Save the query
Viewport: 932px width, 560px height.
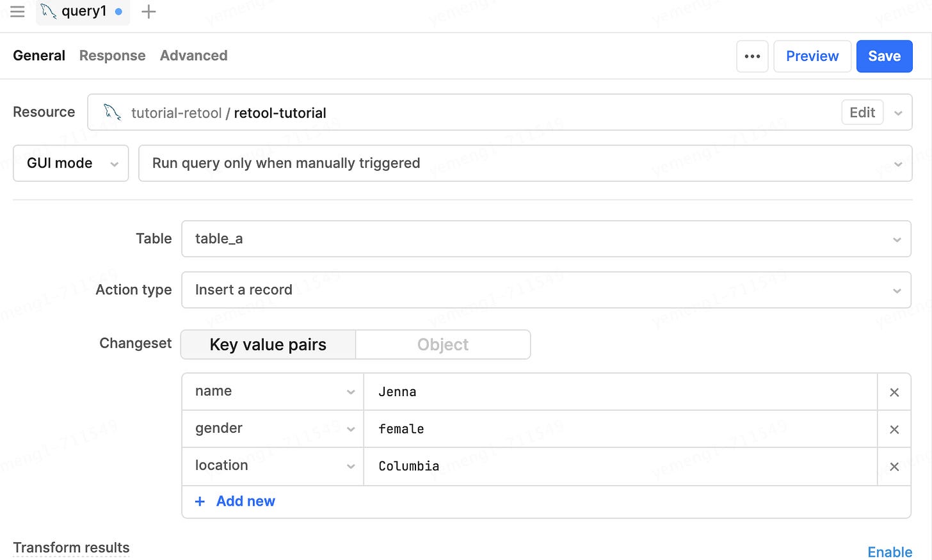tap(884, 56)
